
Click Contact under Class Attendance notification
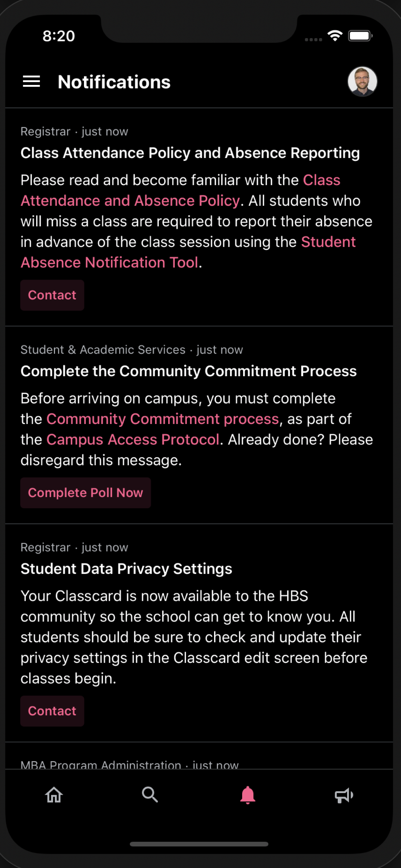[52, 295]
